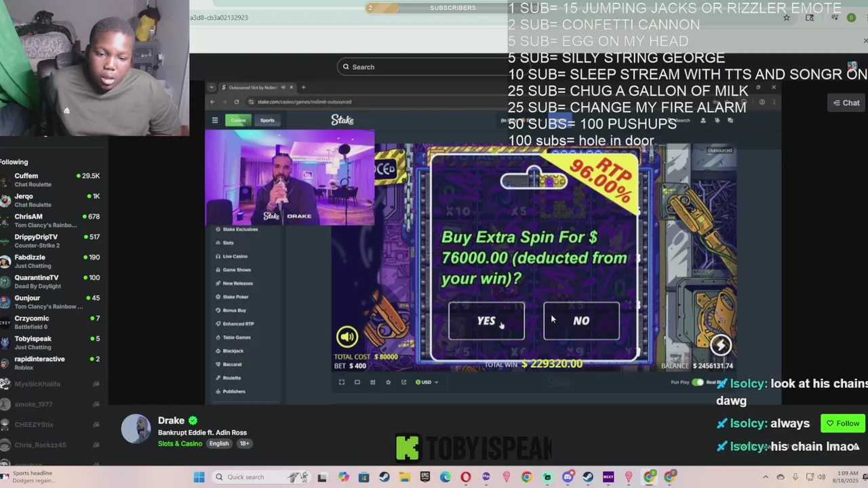Click the Slots & Casino category link
The image size is (868, 488).
point(180,443)
